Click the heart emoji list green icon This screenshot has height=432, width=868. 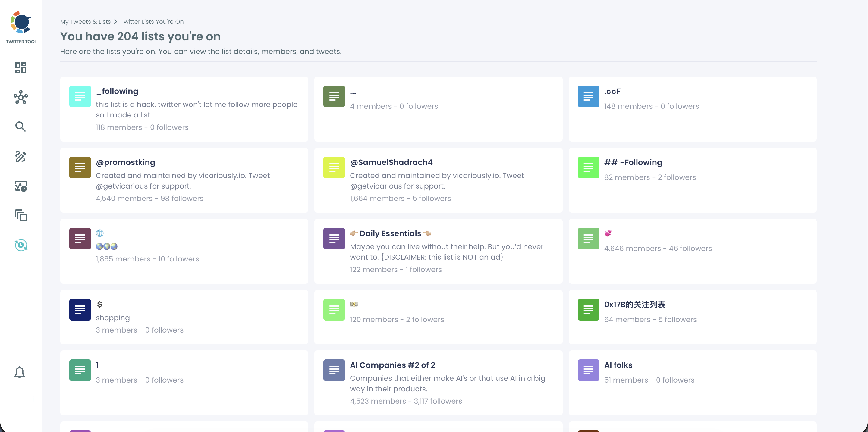589,238
